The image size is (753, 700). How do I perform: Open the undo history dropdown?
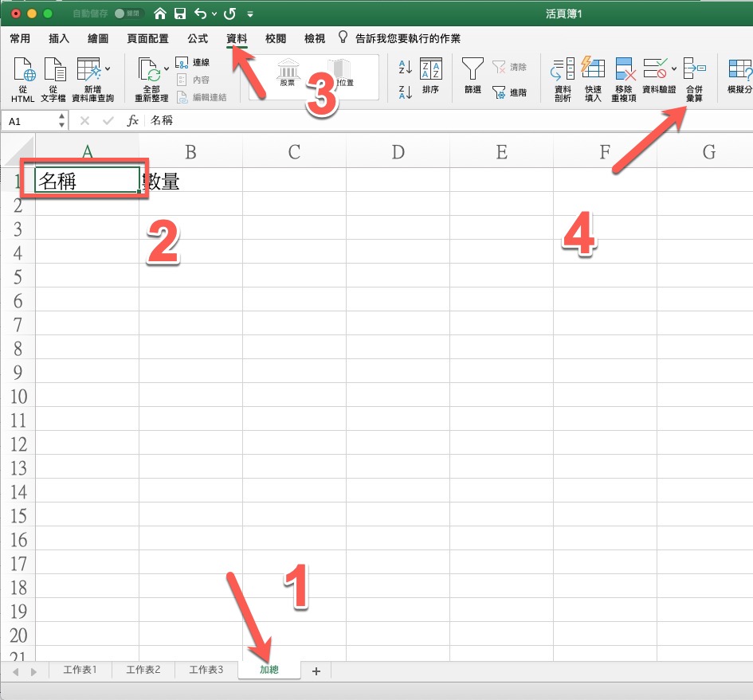click(214, 14)
